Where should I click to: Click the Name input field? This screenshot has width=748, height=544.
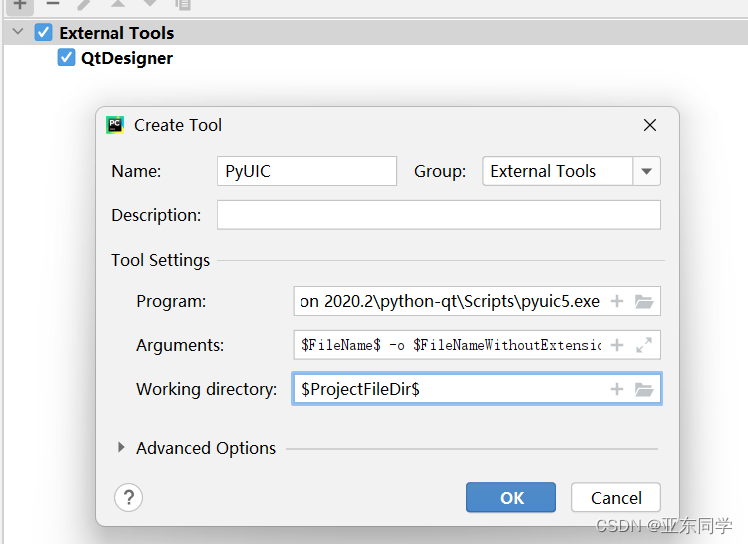pyautogui.click(x=307, y=171)
